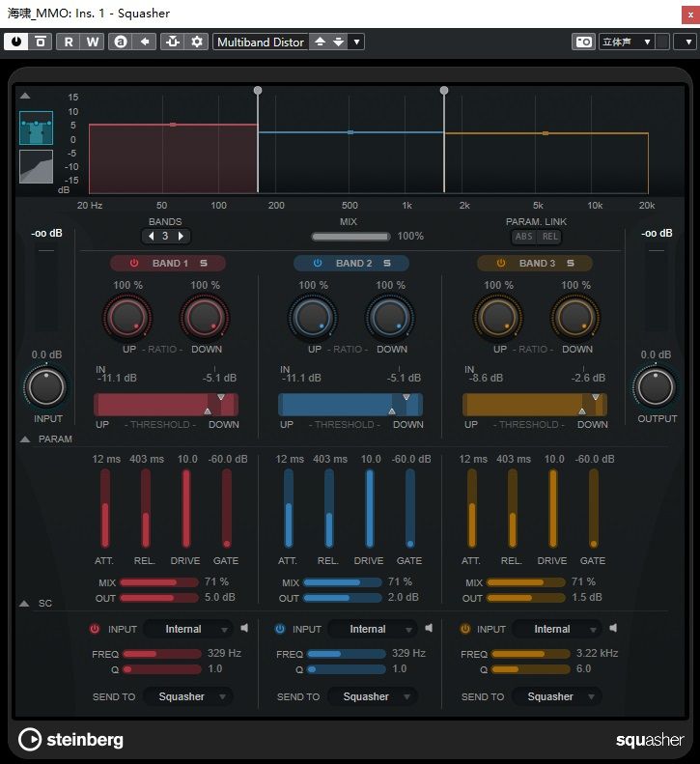Collapse the SC section
This screenshot has width=700, height=764.
click(24, 604)
